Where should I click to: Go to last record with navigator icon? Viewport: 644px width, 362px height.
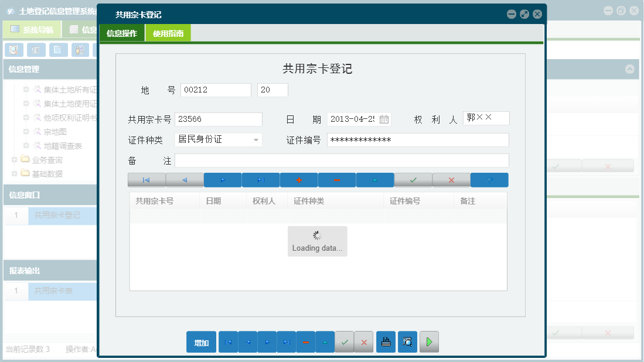[260, 180]
